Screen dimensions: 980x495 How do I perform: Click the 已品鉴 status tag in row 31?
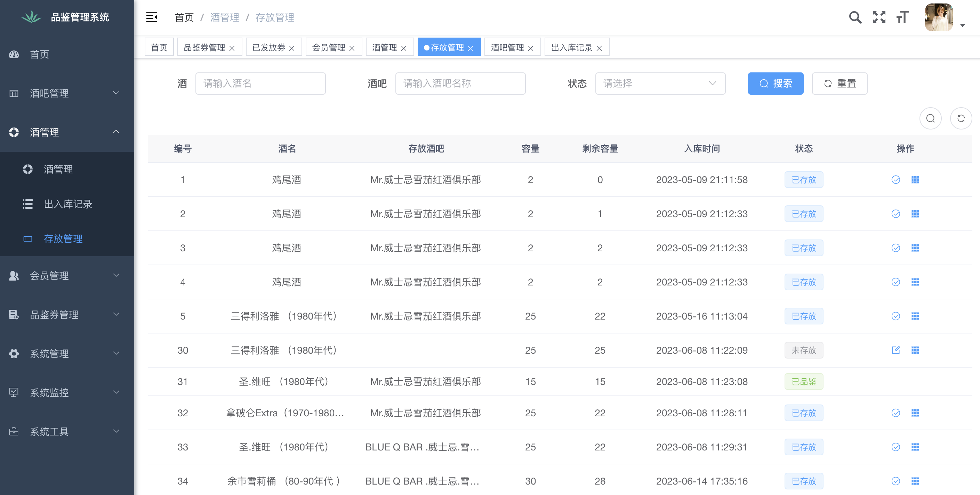(804, 382)
